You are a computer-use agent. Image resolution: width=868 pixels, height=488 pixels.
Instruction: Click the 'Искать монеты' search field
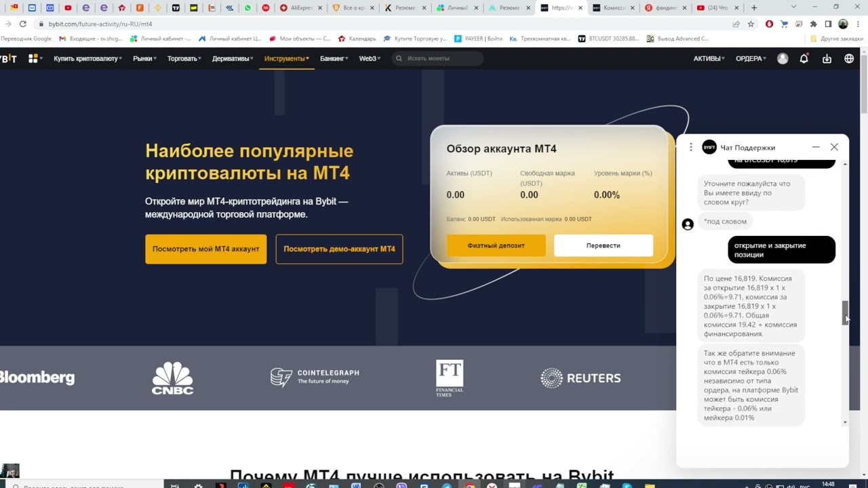437,58
